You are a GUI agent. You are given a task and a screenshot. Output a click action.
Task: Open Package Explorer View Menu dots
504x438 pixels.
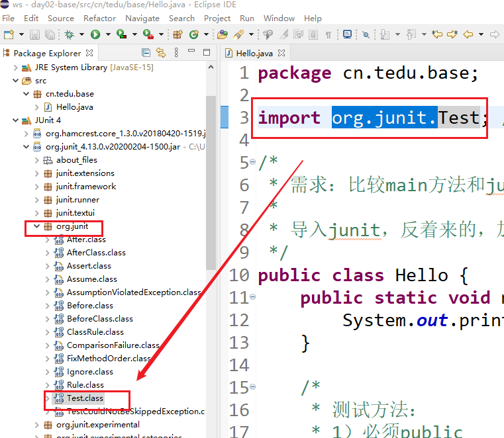click(176, 53)
